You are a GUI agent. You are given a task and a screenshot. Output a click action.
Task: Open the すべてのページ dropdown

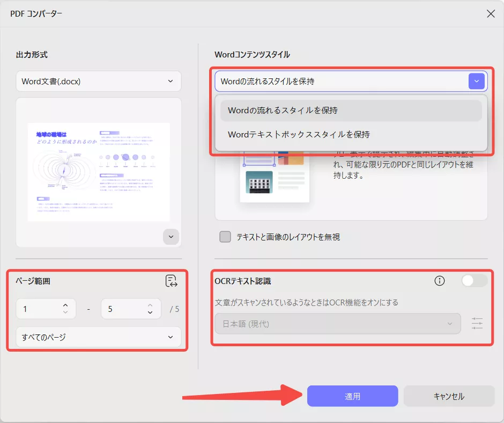[98, 337]
